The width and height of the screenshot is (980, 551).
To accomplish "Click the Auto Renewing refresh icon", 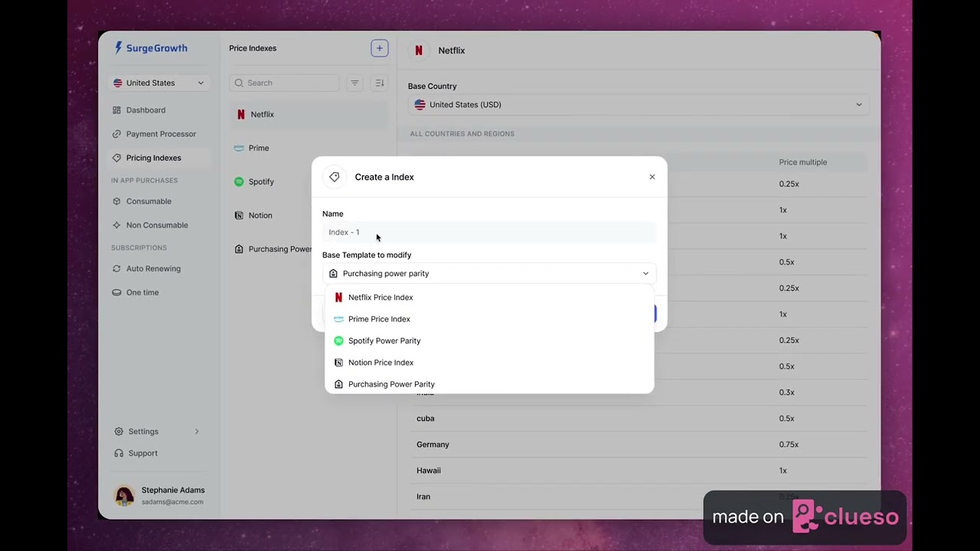I will (116, 269).
